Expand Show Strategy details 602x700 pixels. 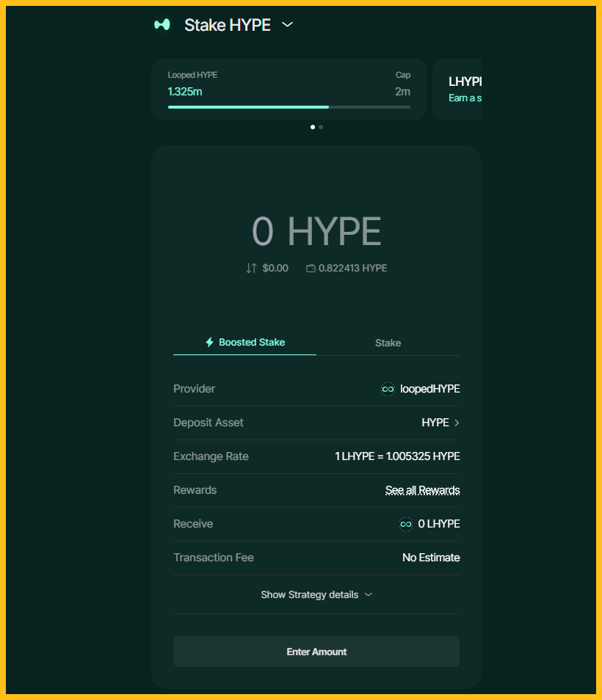316,594
